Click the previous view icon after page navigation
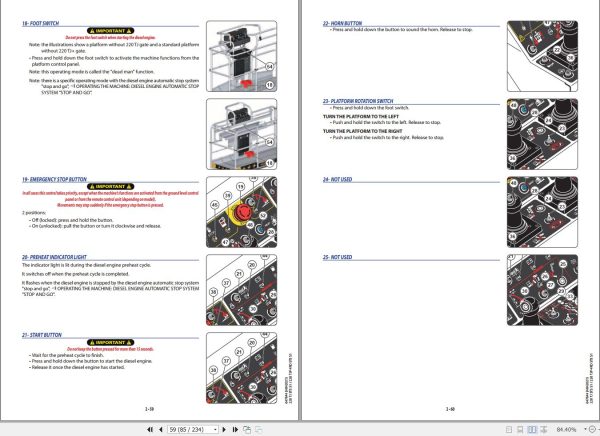The image size is (600, 436). [x=247, y=429]
